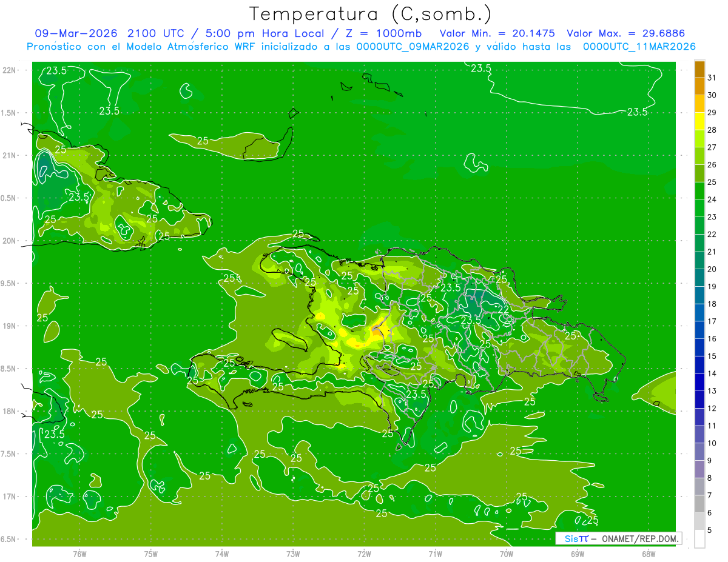Click the 'Valor Min. = 20.1475' text
Screen dimensions: 728x562
[497, 33]
